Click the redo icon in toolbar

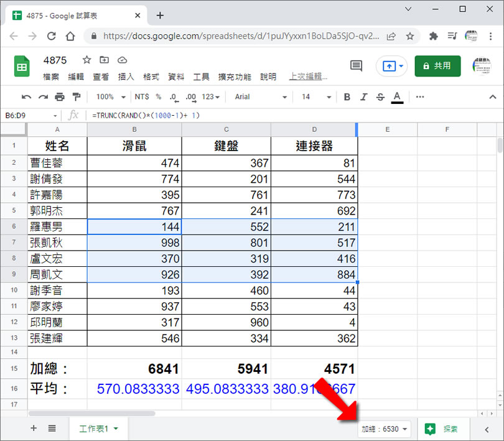click(x=43, y=97)
